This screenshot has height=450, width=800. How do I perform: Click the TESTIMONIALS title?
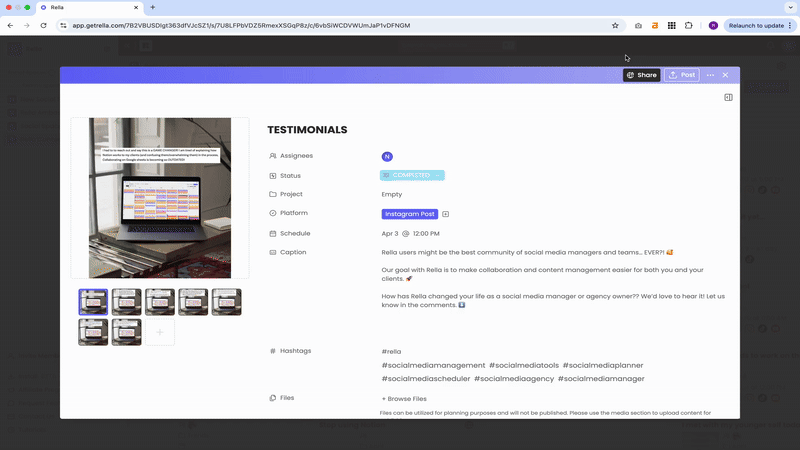[x=307, y=130]
